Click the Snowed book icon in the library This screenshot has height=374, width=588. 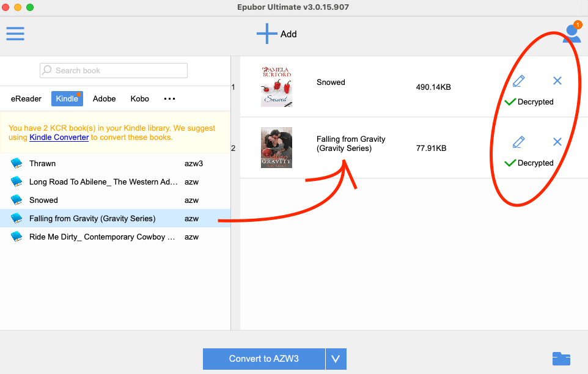[17, 200]
